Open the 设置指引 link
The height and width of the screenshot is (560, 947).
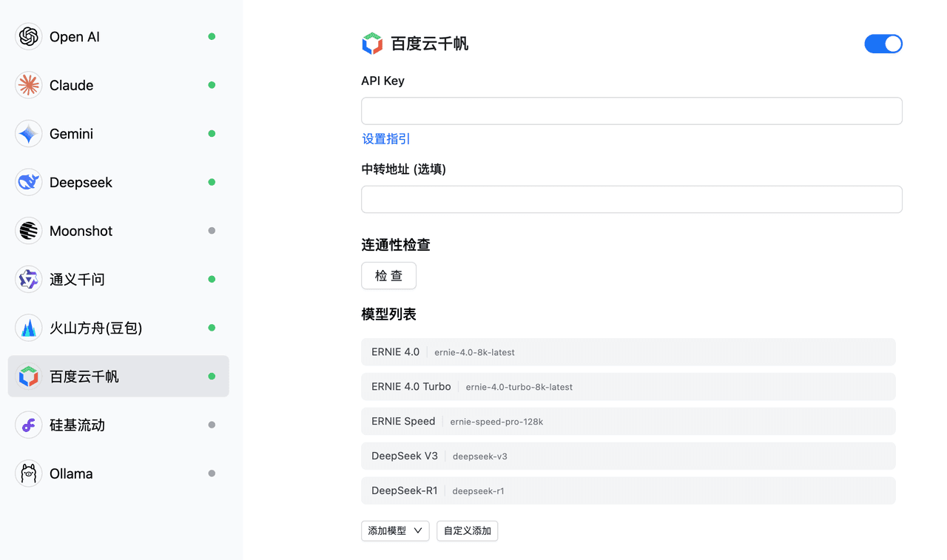point(386,139)
